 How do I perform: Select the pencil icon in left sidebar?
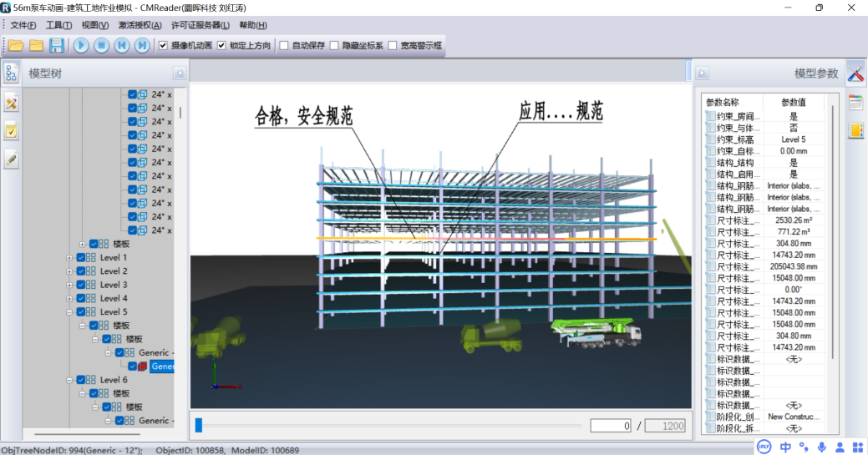[x=11, y=159]
